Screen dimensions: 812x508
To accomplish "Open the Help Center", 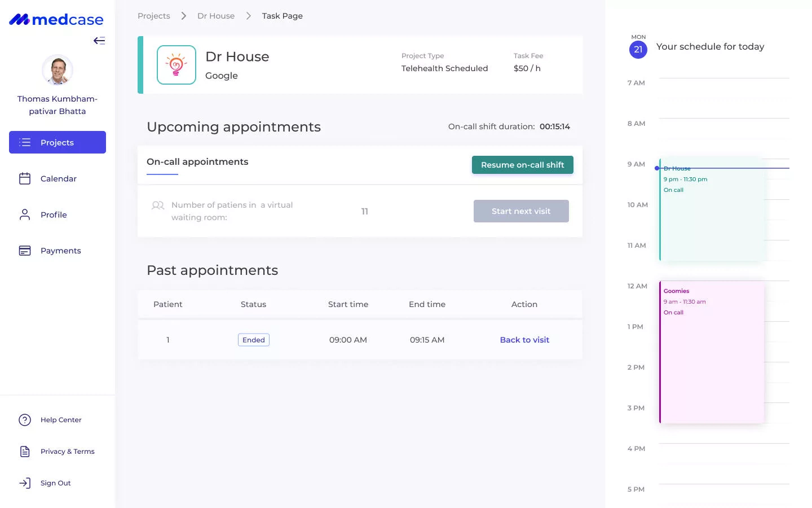I will tap(60, 420).
